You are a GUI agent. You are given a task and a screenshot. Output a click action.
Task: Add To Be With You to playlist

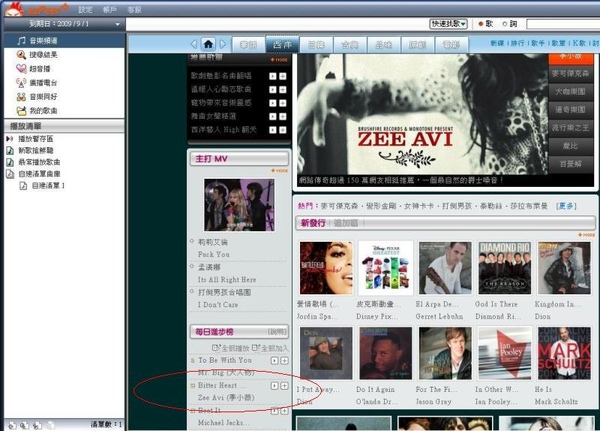coord(284,361)
